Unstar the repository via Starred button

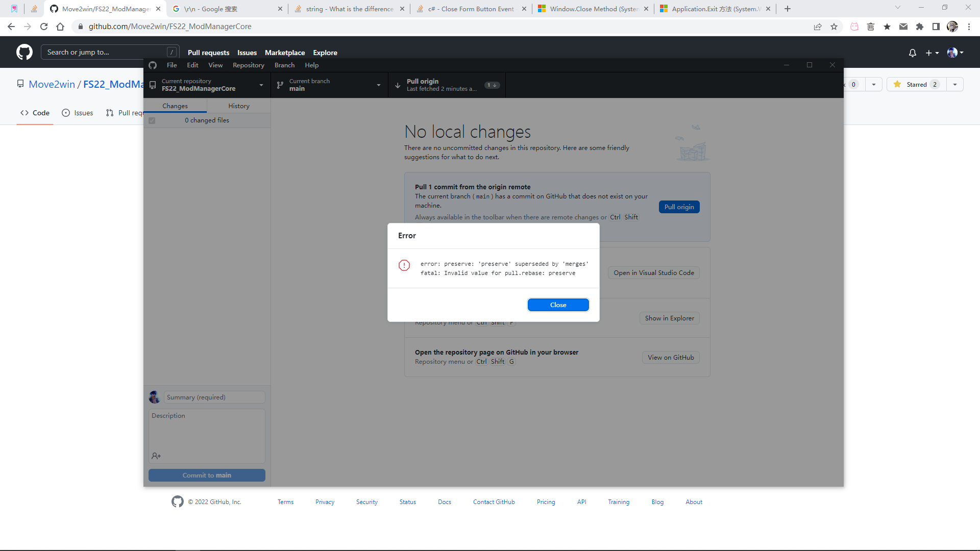915,84
